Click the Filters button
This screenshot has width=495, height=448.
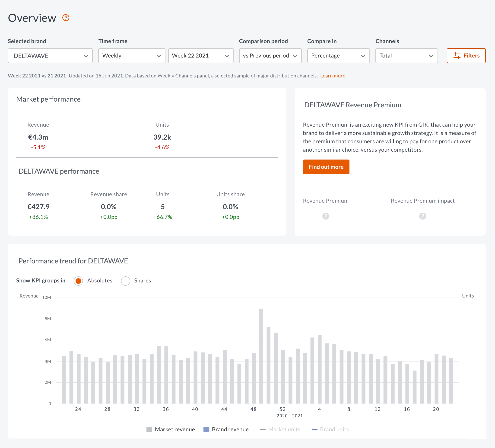466,56
